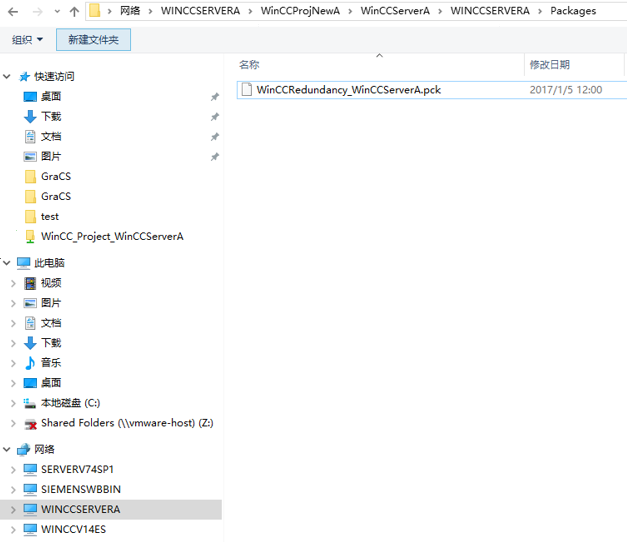
Task: Collapse the 网络 tree node
Action: pos(6,449)
